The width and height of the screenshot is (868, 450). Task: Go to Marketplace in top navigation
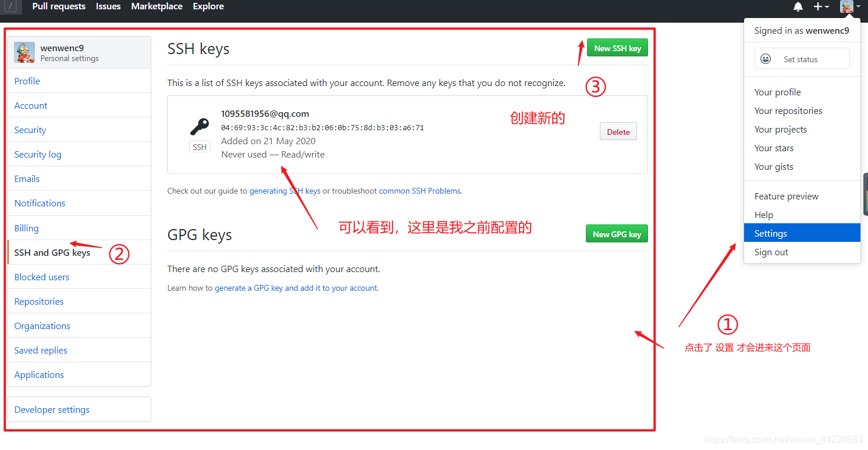pos(156,6)
